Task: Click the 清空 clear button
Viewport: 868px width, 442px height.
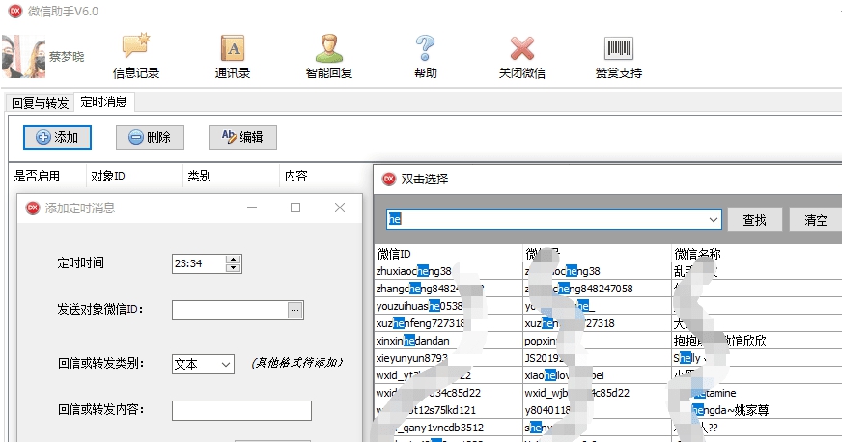Action: (x=816, y=220)
